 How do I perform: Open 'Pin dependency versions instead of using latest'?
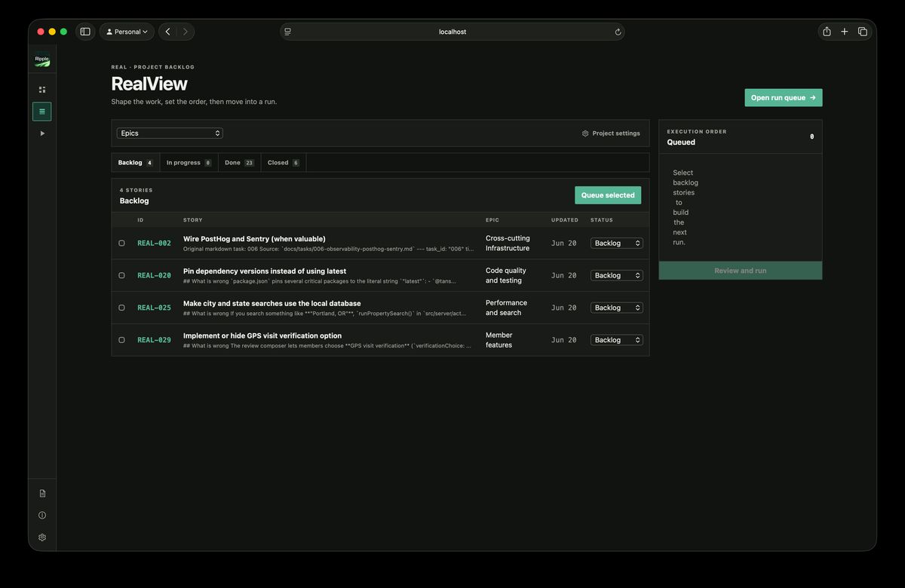[265, 271]
